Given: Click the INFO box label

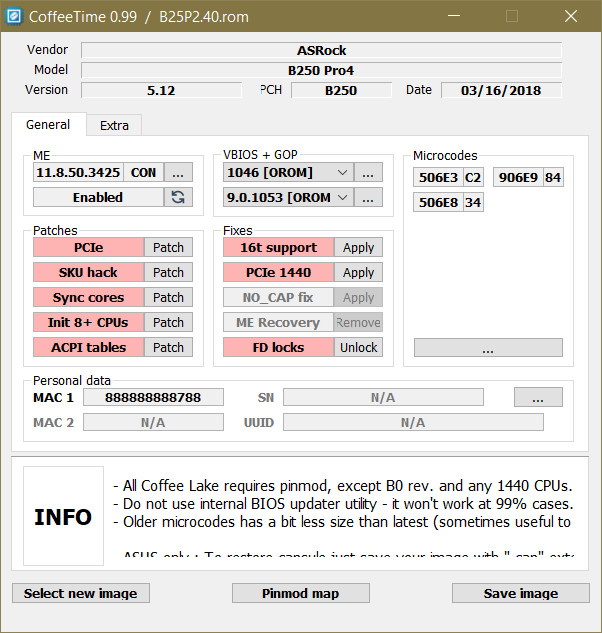Looking at the screenshot, I should (x=63, y=516).
